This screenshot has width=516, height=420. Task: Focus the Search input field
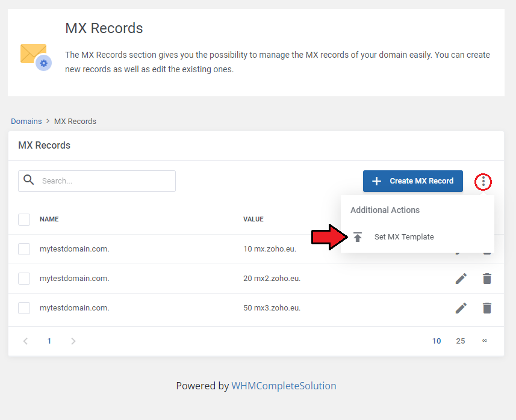point(97,181)
